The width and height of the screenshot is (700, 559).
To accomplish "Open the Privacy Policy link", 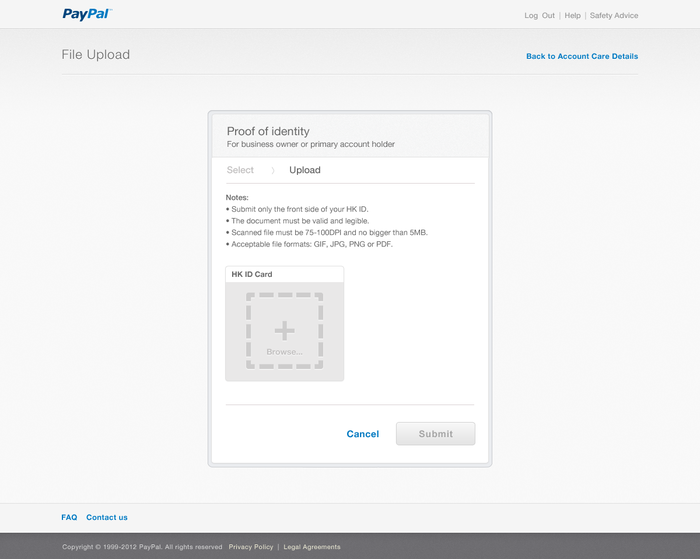I will click(x=251, y=547).
